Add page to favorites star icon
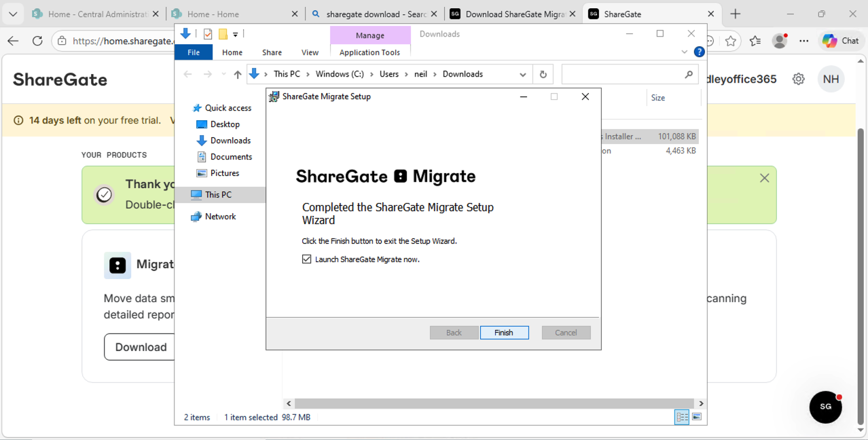The width and height of the screenshot is (868, 440). pos(731,41)
